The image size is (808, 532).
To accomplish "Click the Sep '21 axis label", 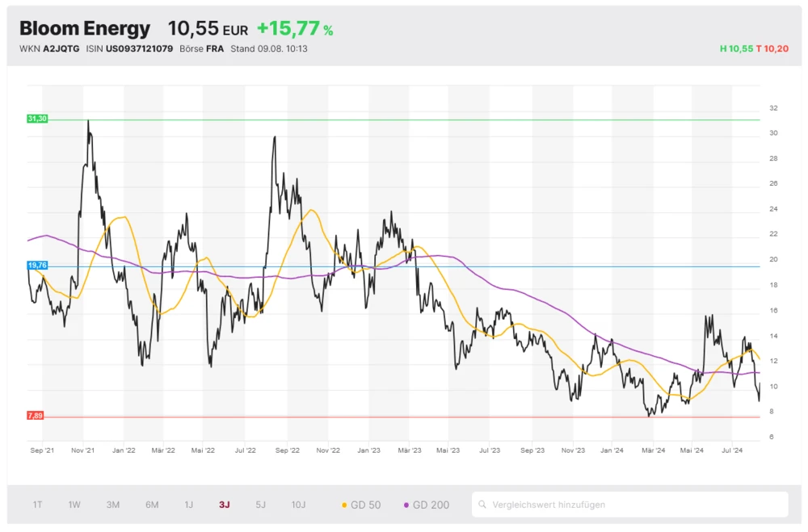I will (x=42, y=450).
